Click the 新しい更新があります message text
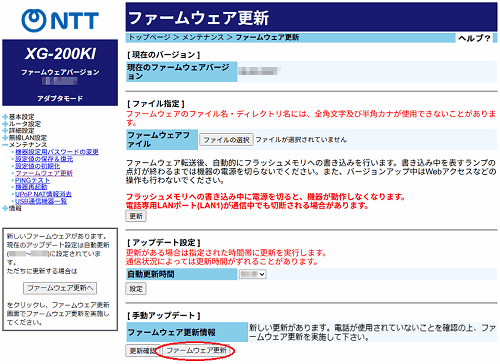 373,332
